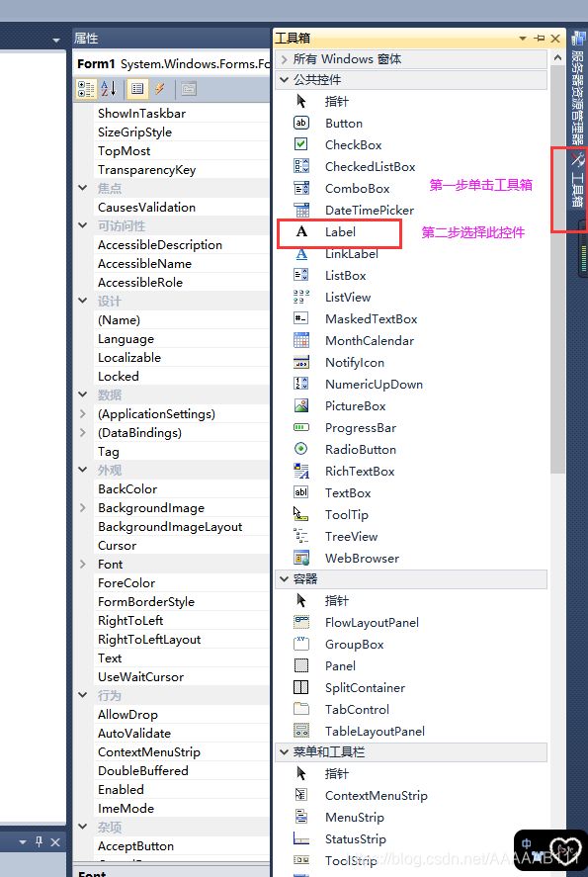Show the Properties page button
The height and width of the screenshot is (877, 588).
(137, 89)
